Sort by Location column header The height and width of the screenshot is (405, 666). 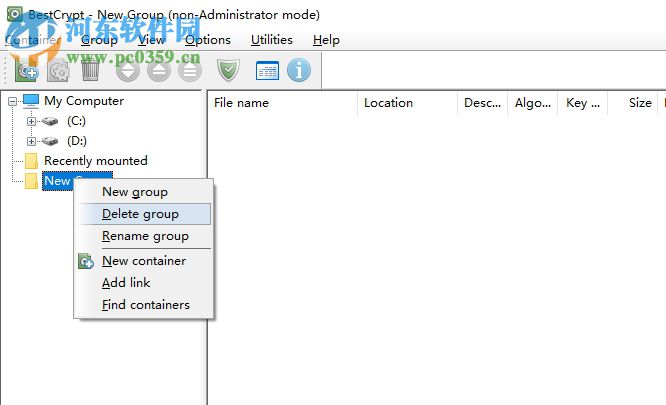coord(407,103)
